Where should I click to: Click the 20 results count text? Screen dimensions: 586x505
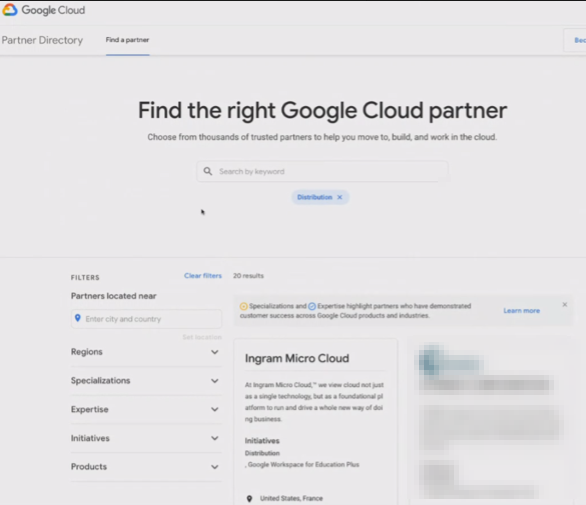point(249,276)
